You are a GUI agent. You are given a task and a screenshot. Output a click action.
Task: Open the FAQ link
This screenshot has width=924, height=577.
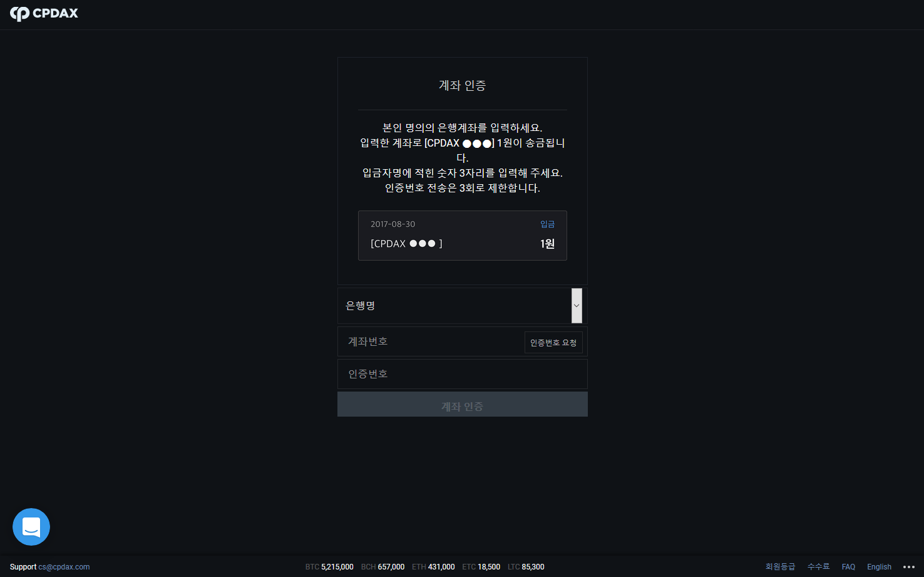click(848, 567)
